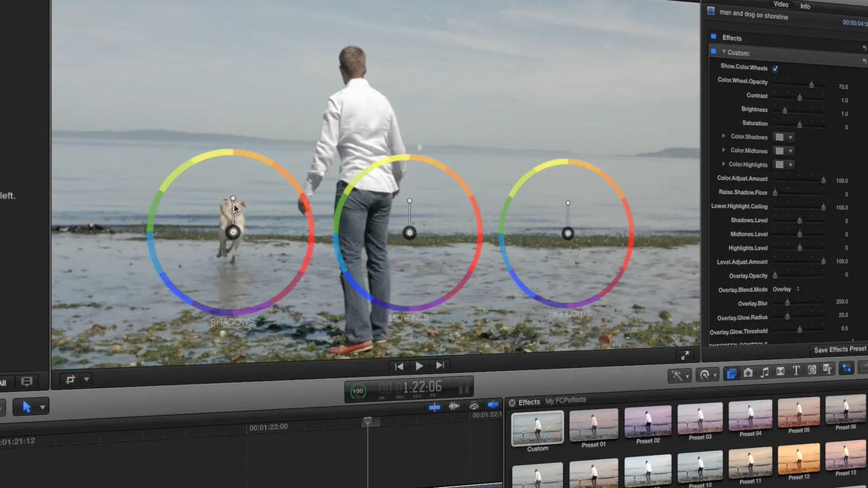Screen dimensions: 868x488
Task: Apply the Preset 01 thumbnail
Action: pos(593,424)
